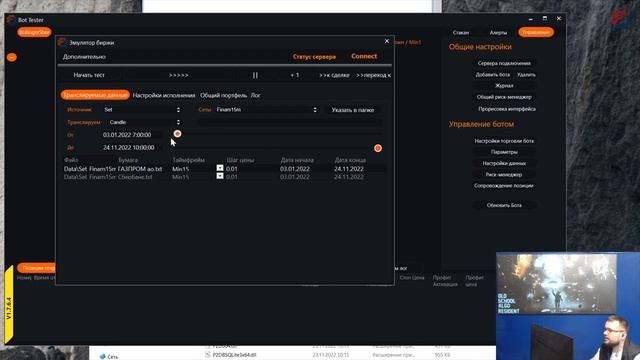The image size is (640, 360).
Task: Open Общий риск-менеджер
Action: (x=504, y=97)
